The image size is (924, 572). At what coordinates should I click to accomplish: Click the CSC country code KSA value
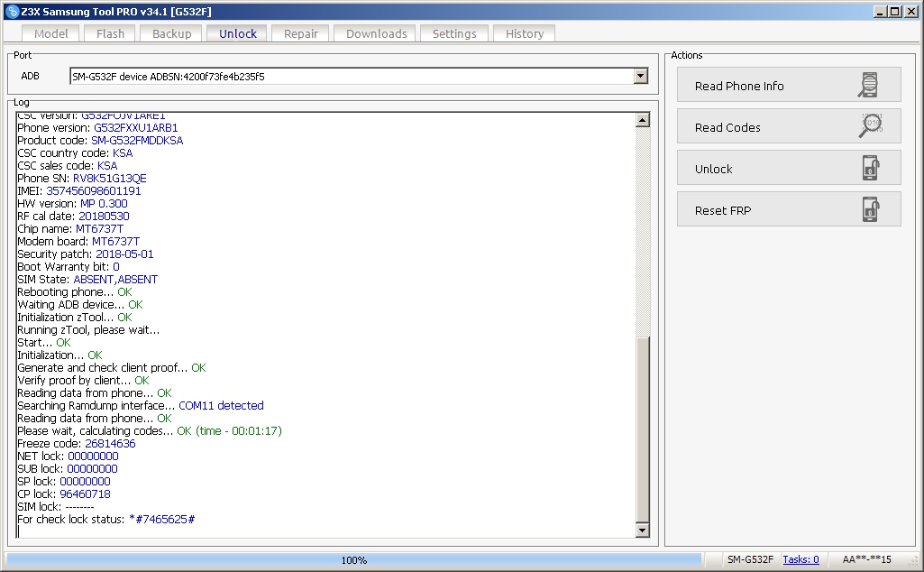click(x=123, y=153)
